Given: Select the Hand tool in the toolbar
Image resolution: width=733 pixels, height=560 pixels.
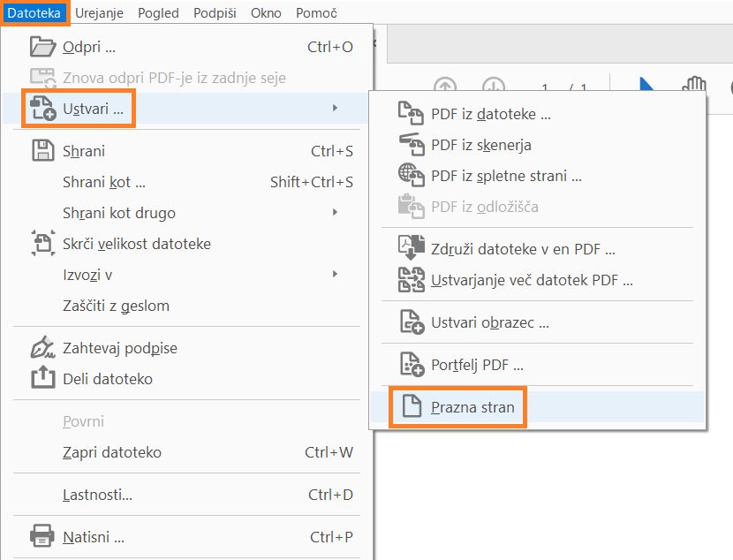Looking at the screenshot, I should pos(694,85).
